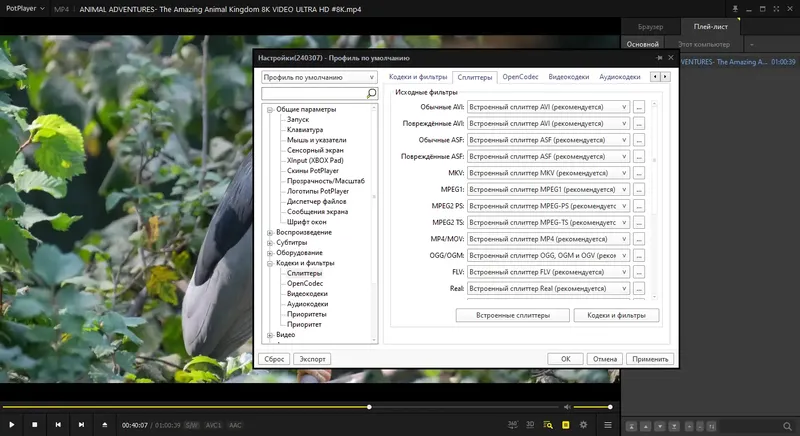Expand the 'Субтитры' tree node
The image size is (800, 436).
pos(270,243)
